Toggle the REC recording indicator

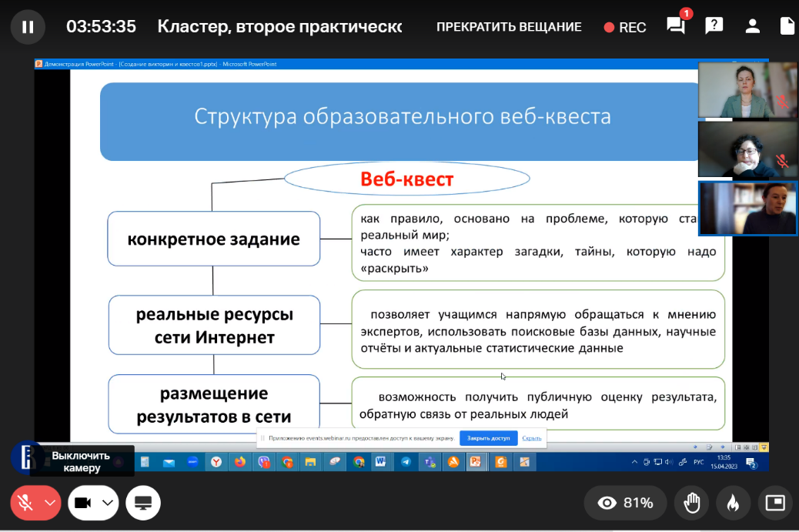pyautogui.click(x=625, y=27)
